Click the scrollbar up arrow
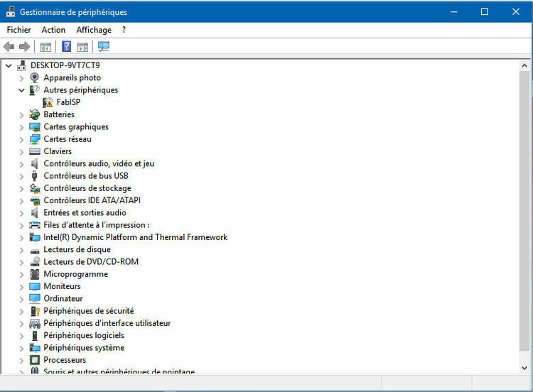The image size is (533, 392). pyautogui.click(x=524, y=65)
